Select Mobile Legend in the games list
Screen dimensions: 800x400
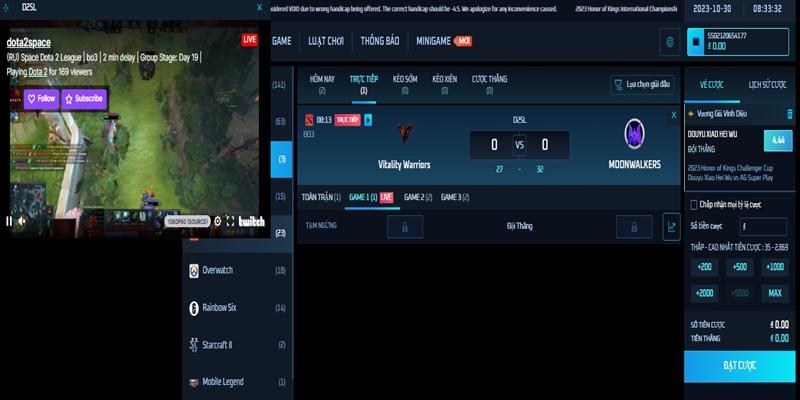[238, 382]
